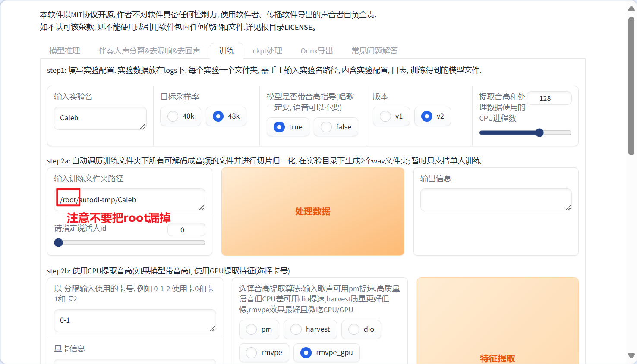Select the dio pitch extraction algorithm
Viewport: 637px width, 364px height.
361,329
